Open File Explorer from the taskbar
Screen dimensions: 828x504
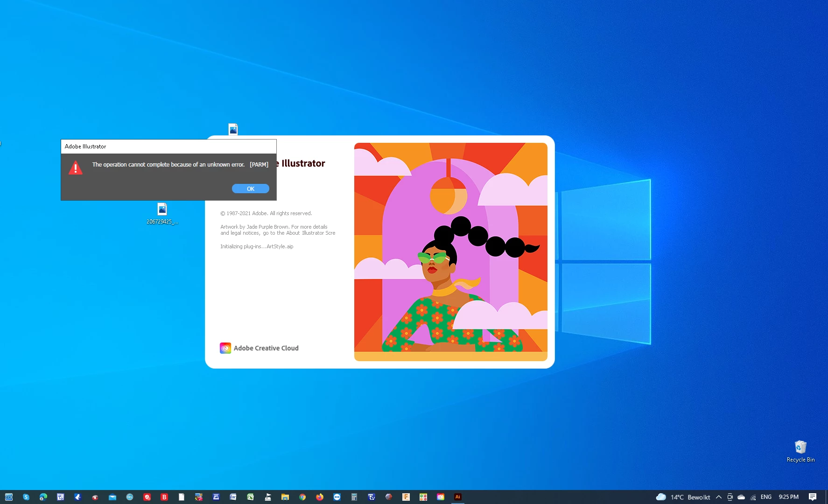285,497
